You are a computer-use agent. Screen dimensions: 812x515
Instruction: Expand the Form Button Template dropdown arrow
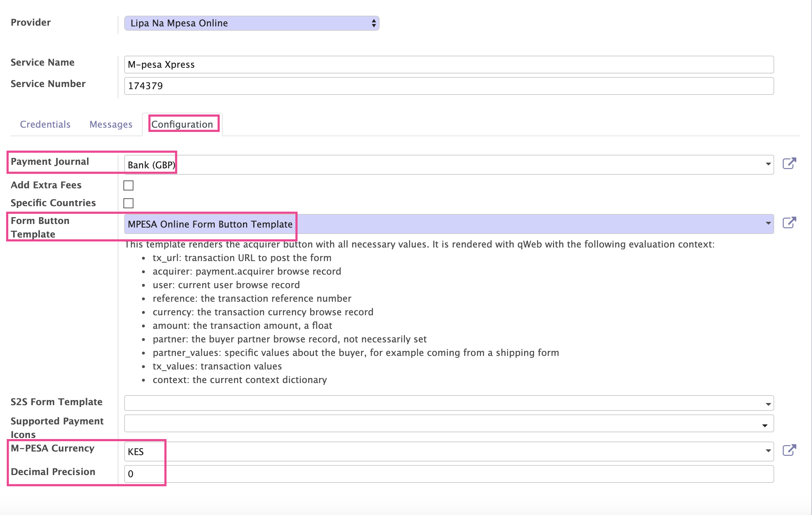[768, 224]
